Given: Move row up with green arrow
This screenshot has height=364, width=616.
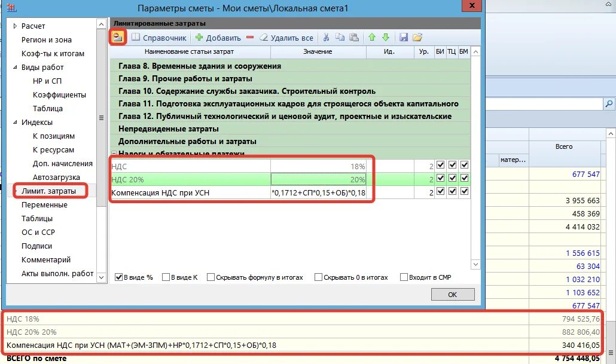Looking at the screenshot, I should click(371, 37).
